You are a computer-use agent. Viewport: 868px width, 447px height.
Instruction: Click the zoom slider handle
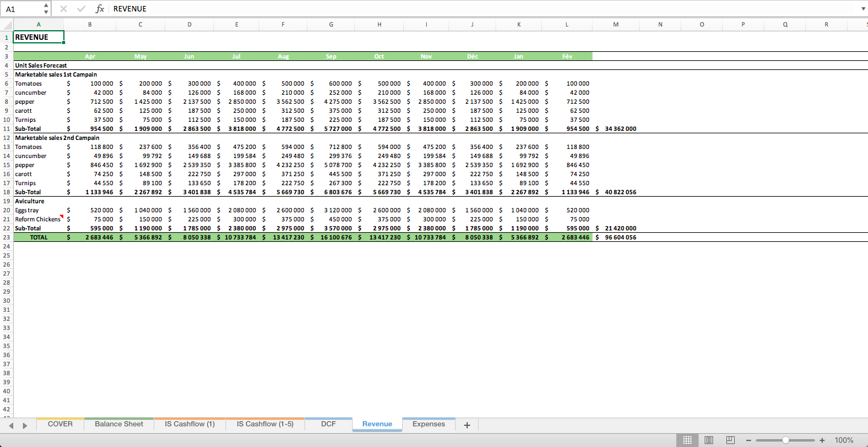tap(785, 440)
